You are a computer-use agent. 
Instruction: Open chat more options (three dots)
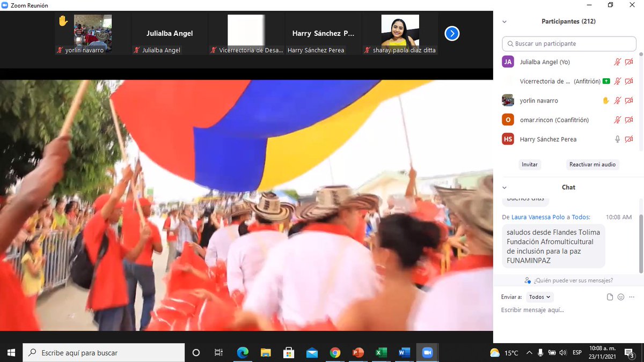pos(632,297)
